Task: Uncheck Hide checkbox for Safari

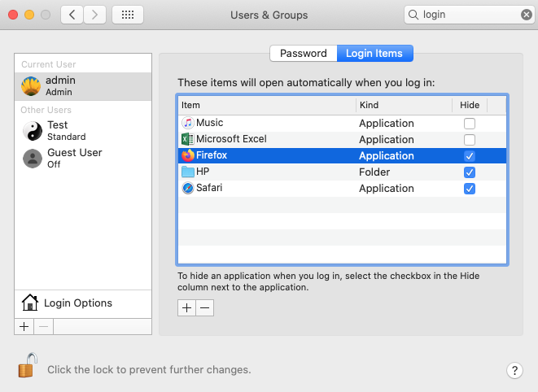Action: (469, 189)
